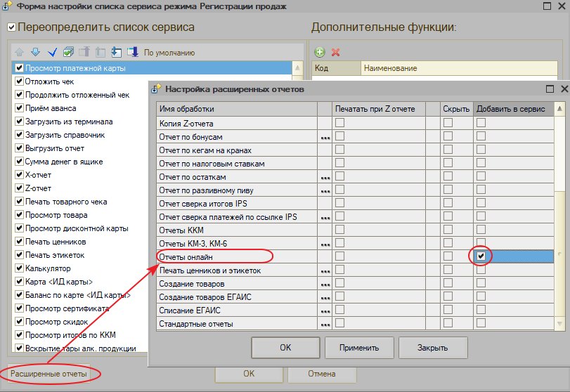This screenshot has height=392, width=570.
Task: Delete additional function with red X icon
Action: click(335, 52)
